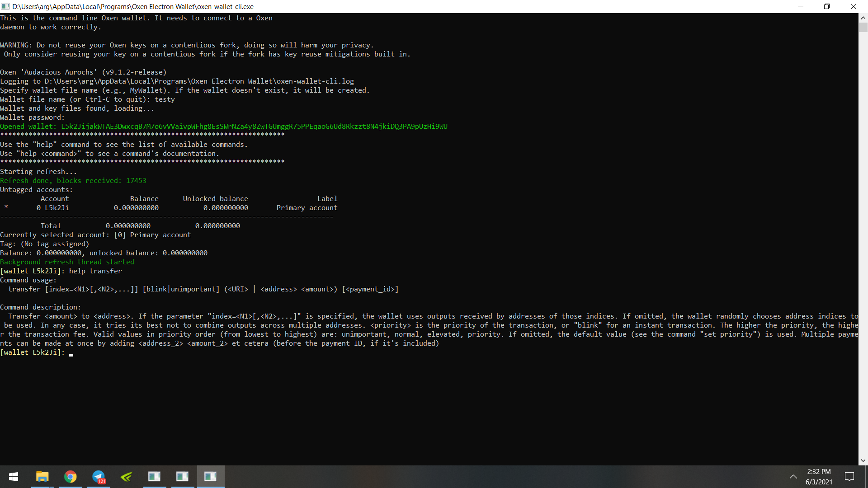Open the clock showing 2:32 PM
The height and width of the screenshot is (488, 868).
pos(819,477)
